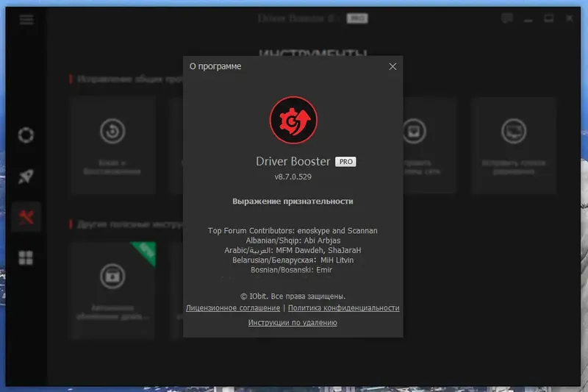Open the hamburger menu in the main window
588x392 pixels.
pos(26,20)
